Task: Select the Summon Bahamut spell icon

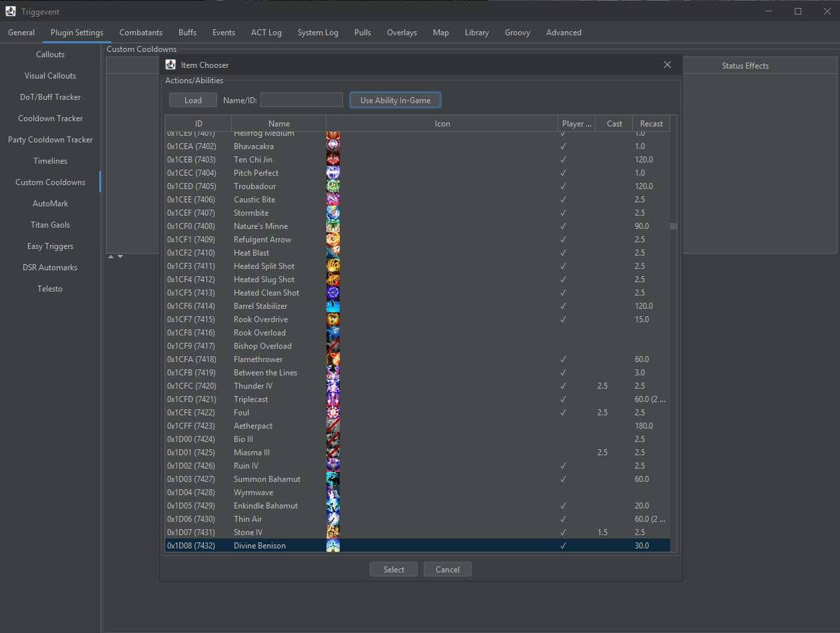Action: [x=332, y=479]
